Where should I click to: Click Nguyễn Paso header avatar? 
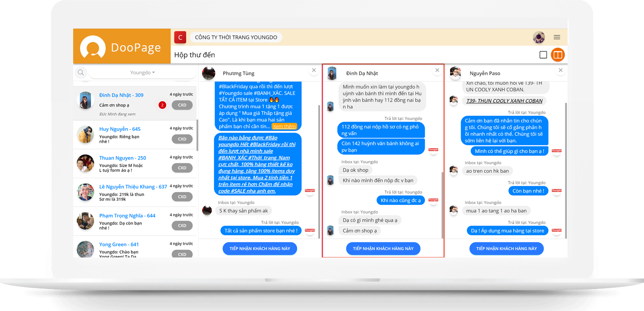[455, 73]
